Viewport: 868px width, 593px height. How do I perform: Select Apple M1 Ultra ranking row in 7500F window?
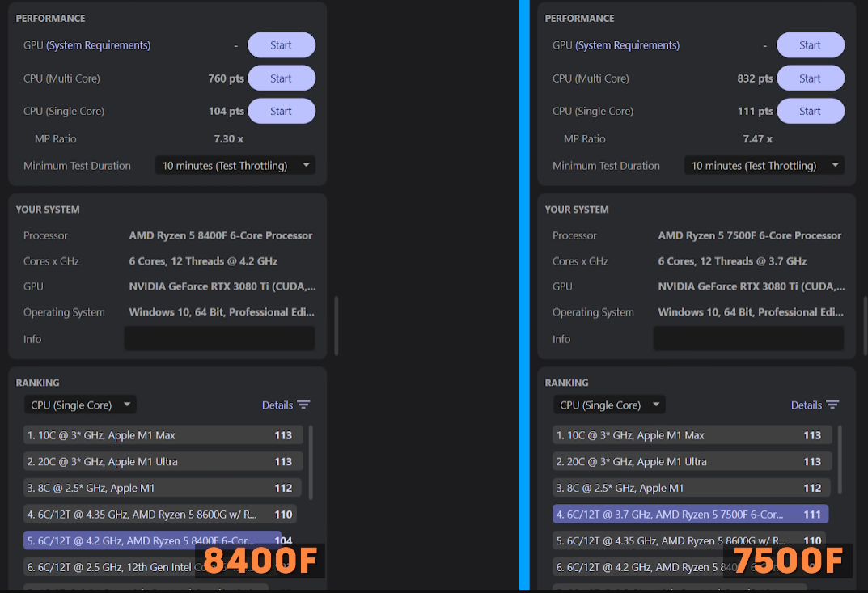coord(692,462)
